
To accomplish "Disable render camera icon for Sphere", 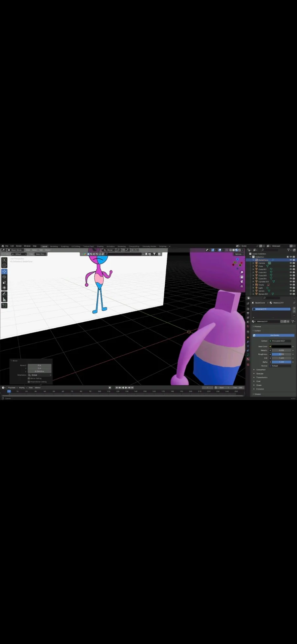I will point(294,291).
